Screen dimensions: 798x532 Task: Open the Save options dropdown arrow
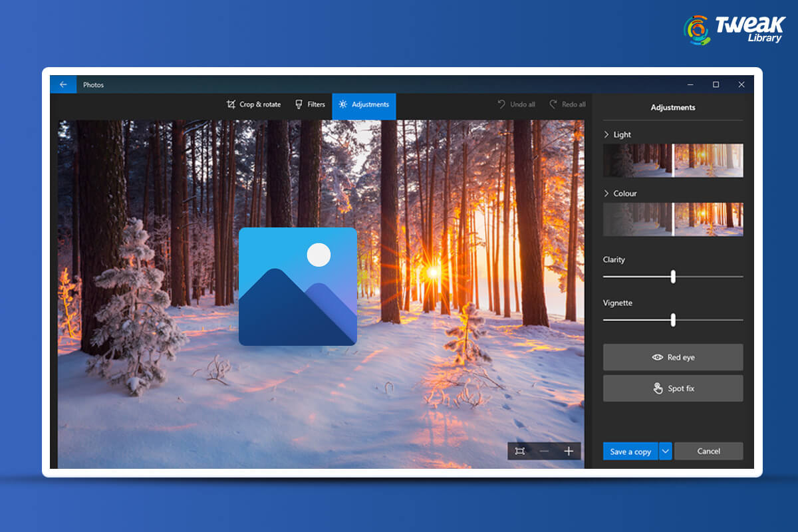(666, 452)
